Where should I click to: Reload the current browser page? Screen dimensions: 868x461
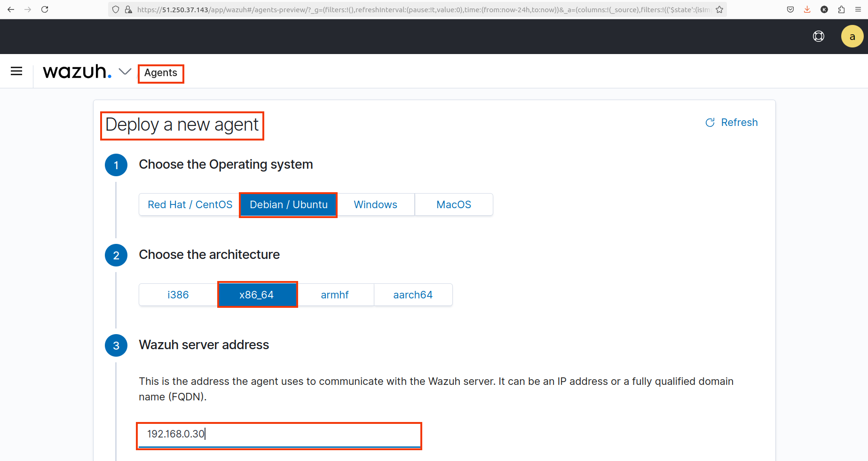click(x=45, y=9)
